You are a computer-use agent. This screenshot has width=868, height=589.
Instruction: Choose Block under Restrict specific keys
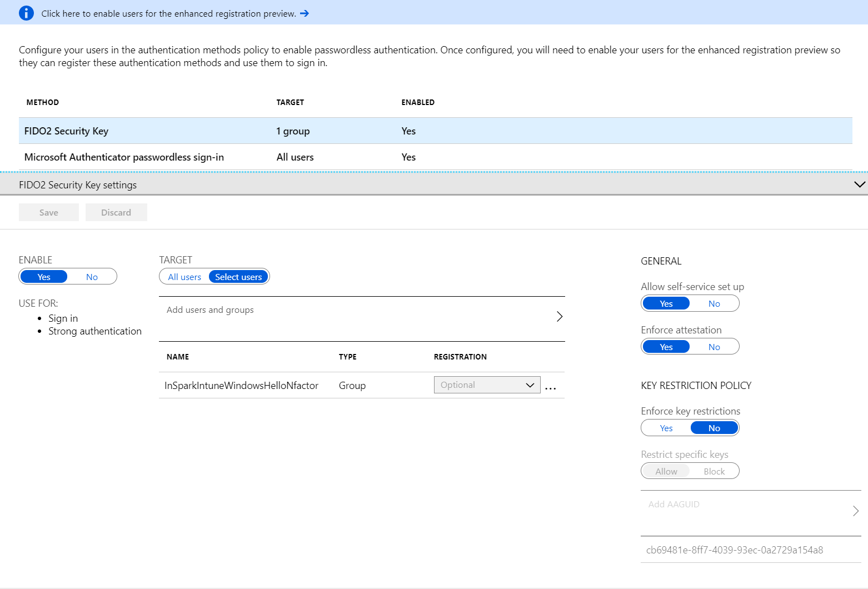pos(714,471)
